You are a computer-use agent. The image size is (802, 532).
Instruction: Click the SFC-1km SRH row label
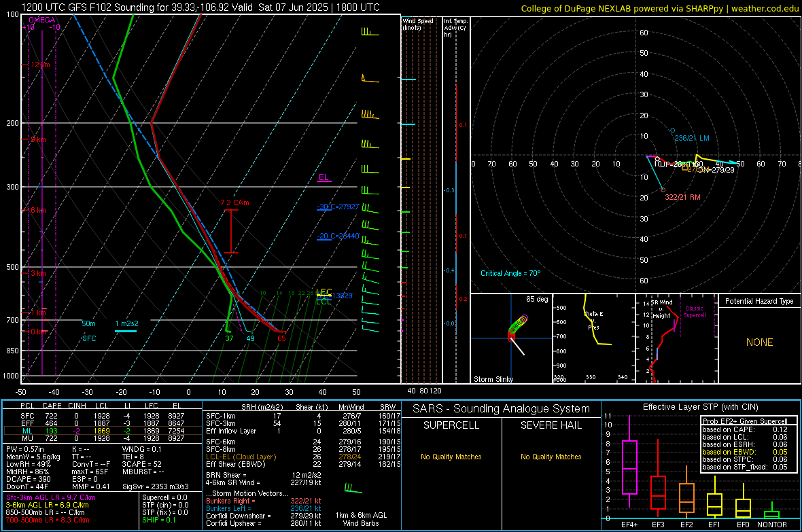(x=221, y=416)
